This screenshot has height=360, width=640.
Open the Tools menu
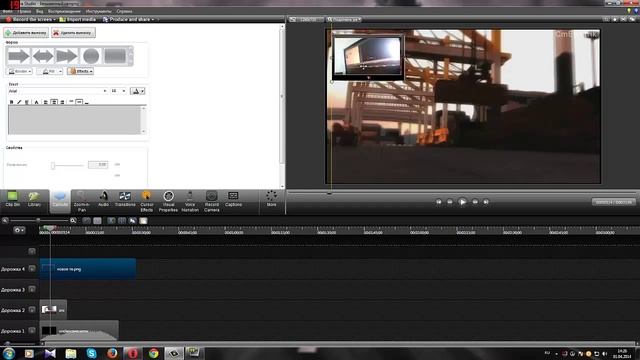pyautogui.click(x=98, y=11)
